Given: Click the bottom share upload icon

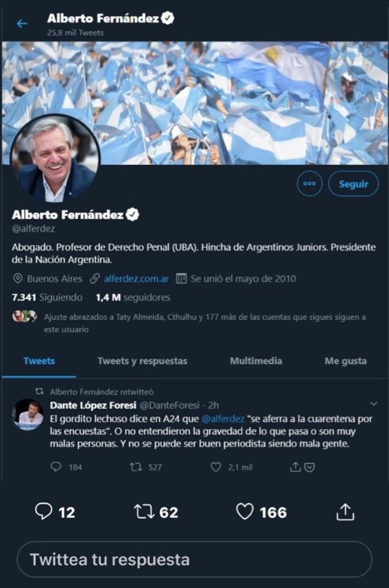Looking at the screenshot, I should 345,512.
